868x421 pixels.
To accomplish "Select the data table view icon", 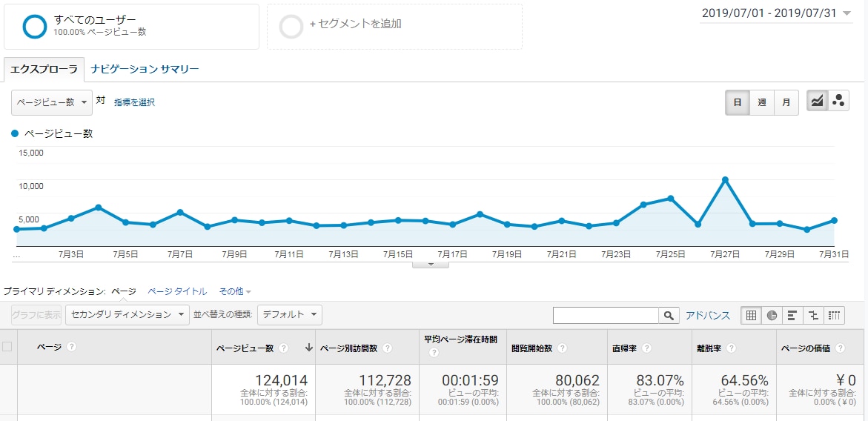I will click(x=751, y=315).
